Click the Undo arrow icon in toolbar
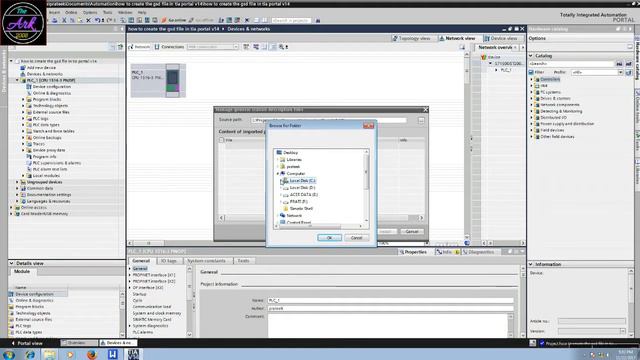The width and height of the screenshot is (640, 360). 97,20
